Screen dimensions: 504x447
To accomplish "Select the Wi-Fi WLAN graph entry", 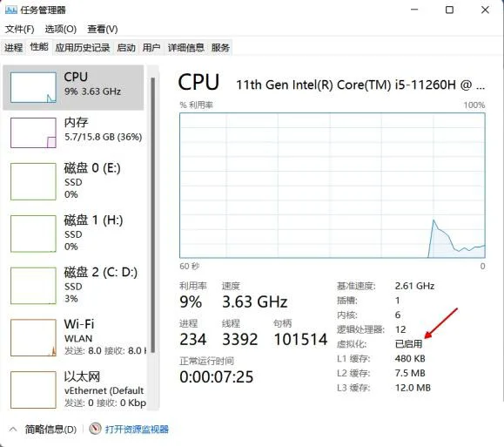I will (x=74, y=337).
